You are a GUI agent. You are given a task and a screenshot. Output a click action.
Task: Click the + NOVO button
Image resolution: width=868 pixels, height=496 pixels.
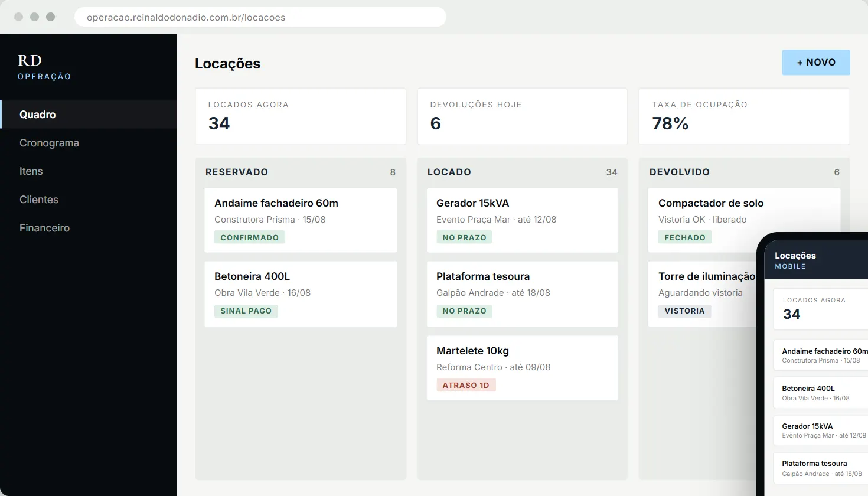click(x=816, y=63)
